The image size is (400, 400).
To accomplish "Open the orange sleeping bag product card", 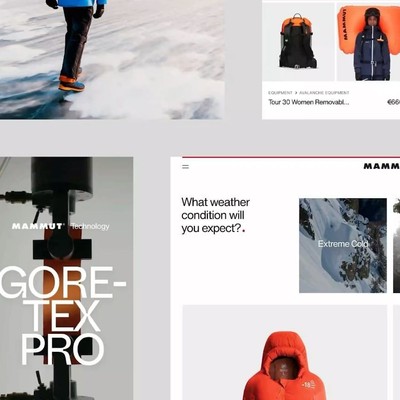I will pyautogui.click(x=285, y=352).
